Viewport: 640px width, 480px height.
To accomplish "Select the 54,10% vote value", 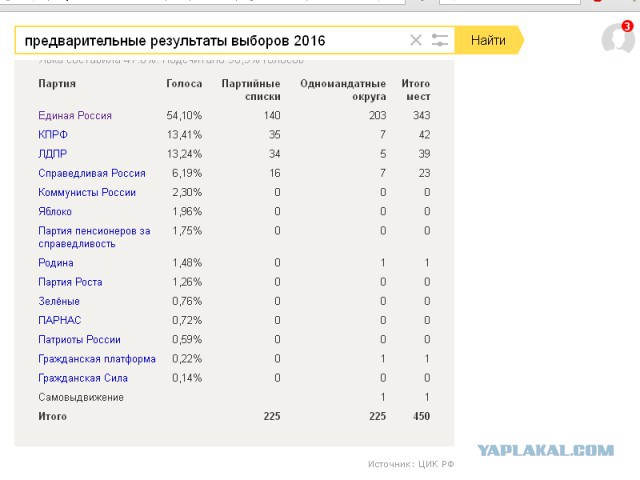I will [184, 116].
